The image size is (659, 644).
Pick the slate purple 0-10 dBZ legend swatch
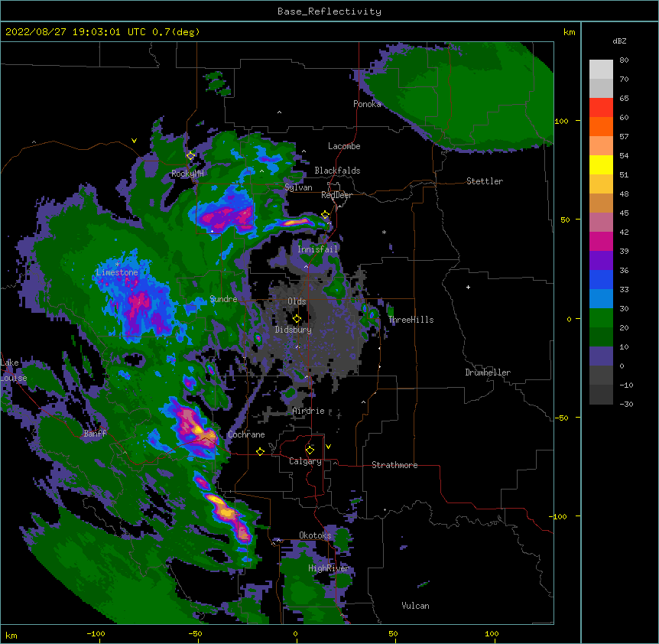[x=601, y=356]
